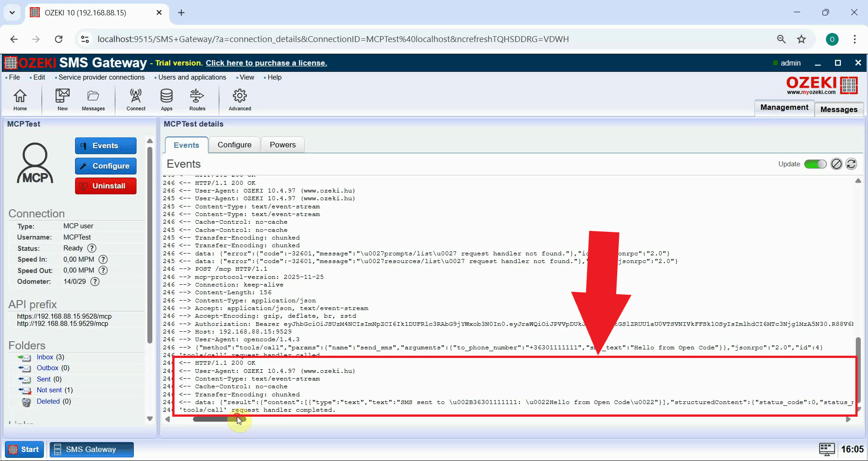
Task: Open the Outbox folder link
Action: coord(47,368)
